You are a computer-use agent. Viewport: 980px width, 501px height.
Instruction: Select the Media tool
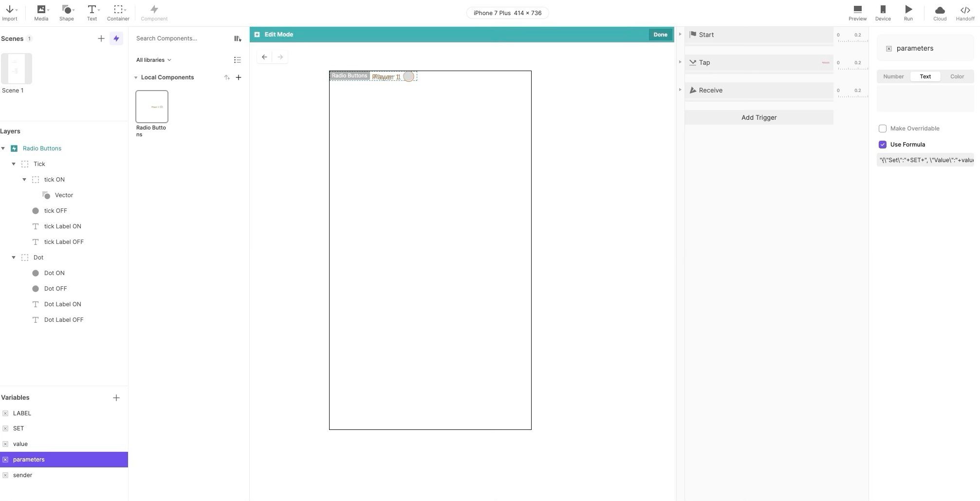point(41,12)
